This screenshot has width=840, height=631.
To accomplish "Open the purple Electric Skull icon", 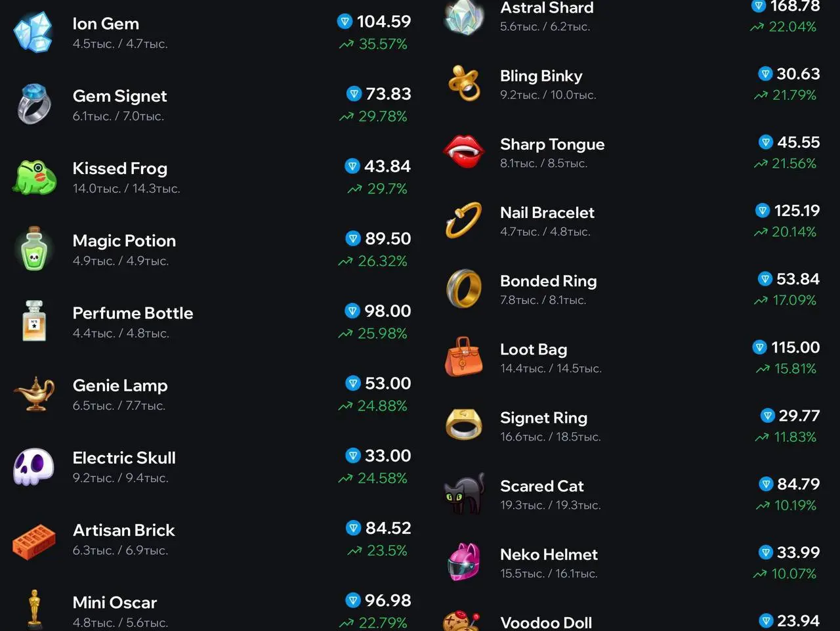I will [x=33, y=466].
